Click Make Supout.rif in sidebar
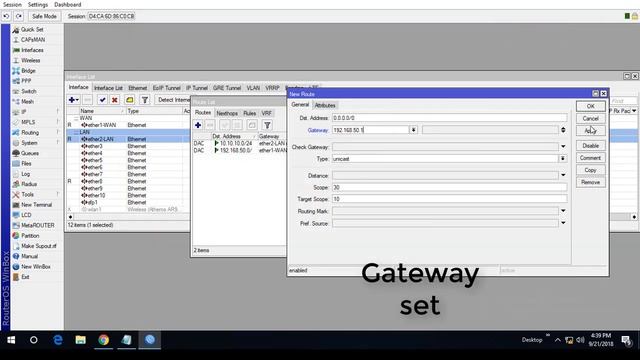 [38, 246]
